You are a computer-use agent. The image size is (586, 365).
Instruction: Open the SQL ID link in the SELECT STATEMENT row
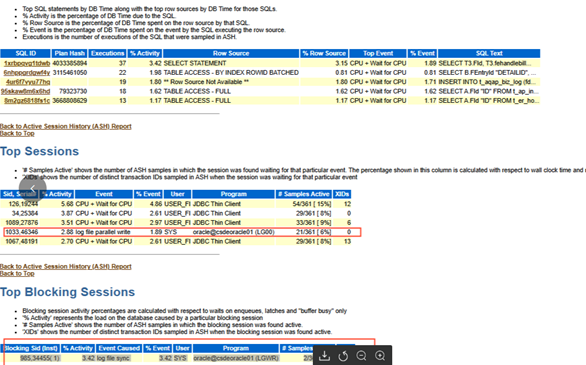(27, 63)
